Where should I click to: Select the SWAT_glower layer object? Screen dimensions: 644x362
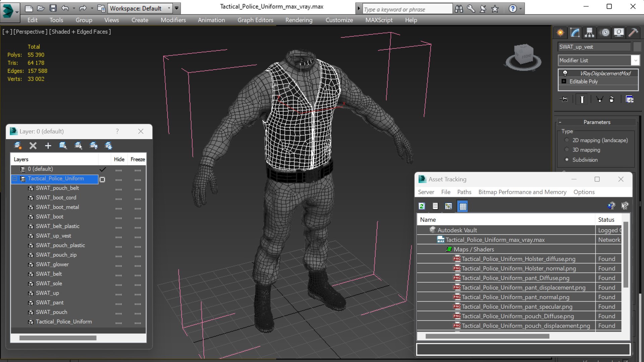click(x=52, y=264)
